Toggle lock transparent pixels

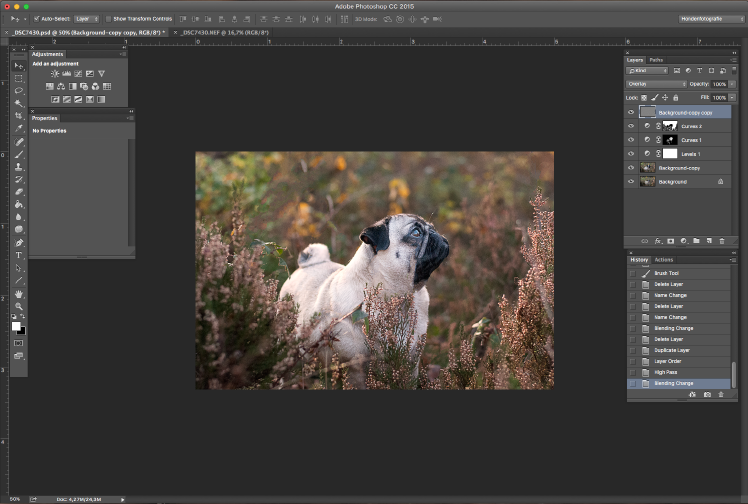[644, 98]
